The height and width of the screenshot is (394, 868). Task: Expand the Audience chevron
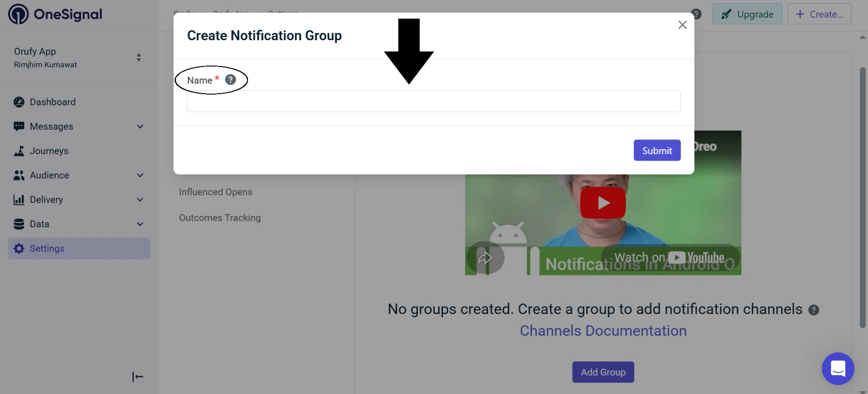click(140, 176)
